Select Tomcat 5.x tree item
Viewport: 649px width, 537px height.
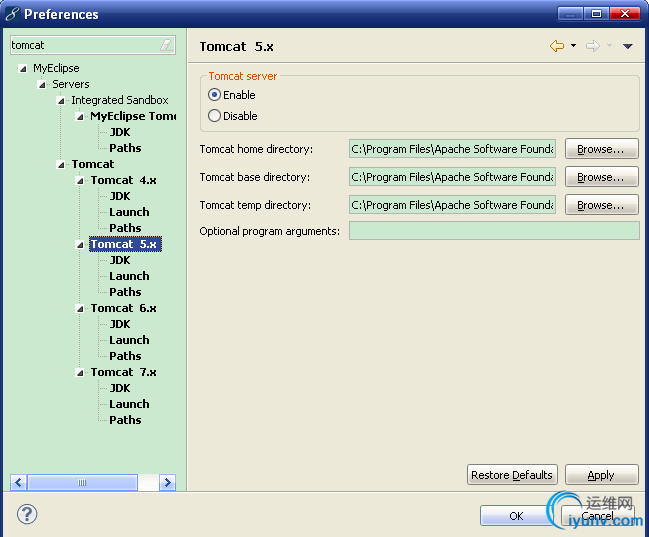tap(125, 244)
